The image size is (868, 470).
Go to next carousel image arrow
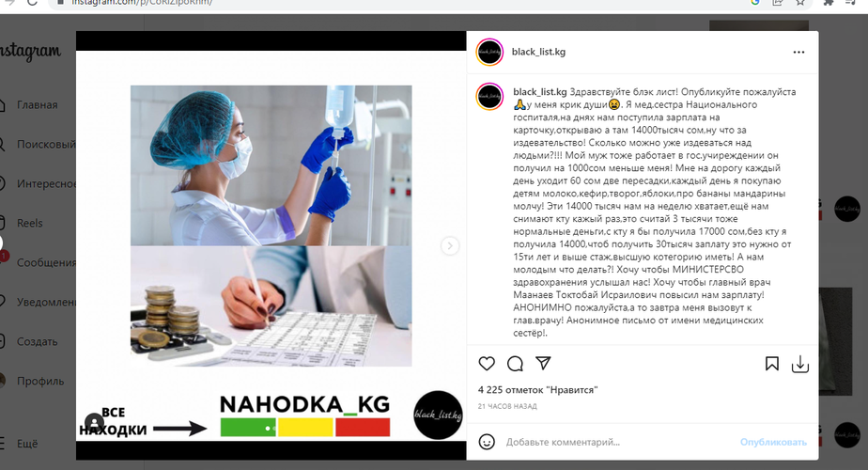[450, 245]
